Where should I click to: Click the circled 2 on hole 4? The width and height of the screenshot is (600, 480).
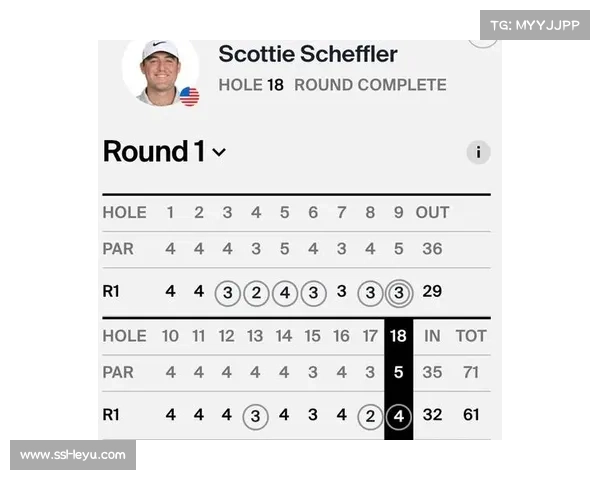[256, 293]
